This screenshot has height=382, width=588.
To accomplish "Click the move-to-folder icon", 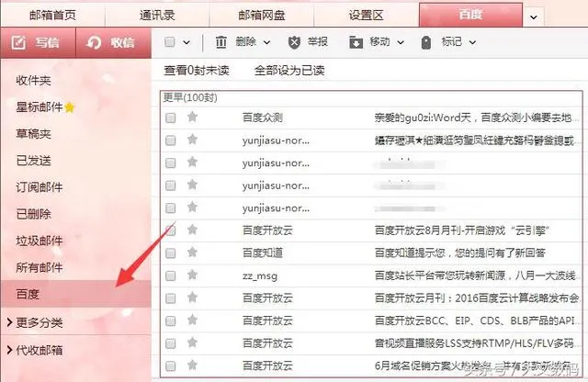I will (356, 42).
